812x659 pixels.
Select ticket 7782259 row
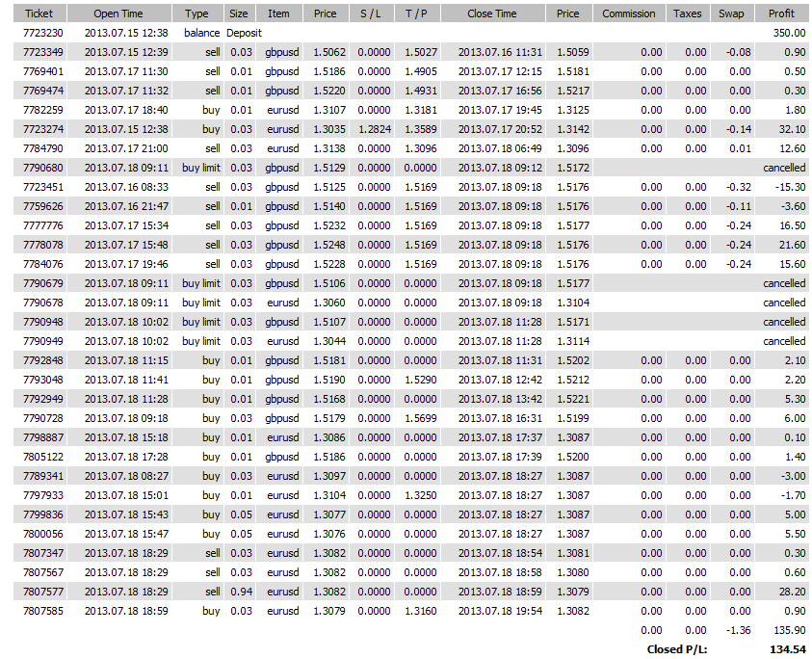(x=411, y=110)
